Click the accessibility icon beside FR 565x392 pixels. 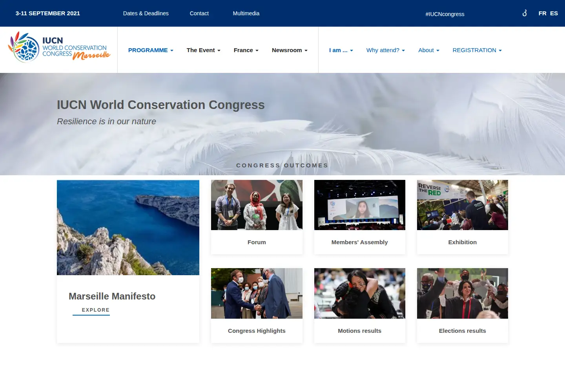click(x=525, y=13)
